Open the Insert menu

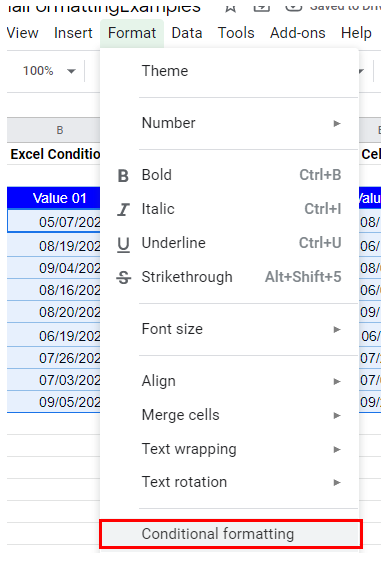point(73,33)
